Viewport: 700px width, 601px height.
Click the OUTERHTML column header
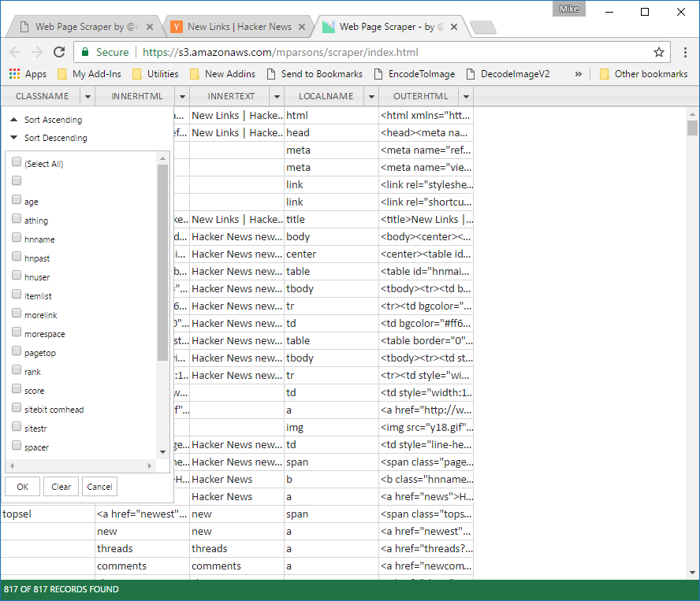420,96
